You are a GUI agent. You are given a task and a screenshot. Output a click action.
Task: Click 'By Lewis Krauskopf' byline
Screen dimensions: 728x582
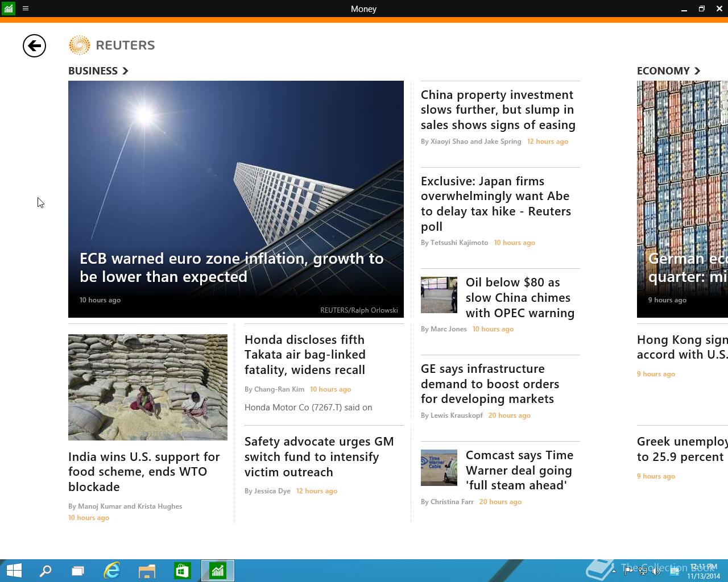coord(452,415)
